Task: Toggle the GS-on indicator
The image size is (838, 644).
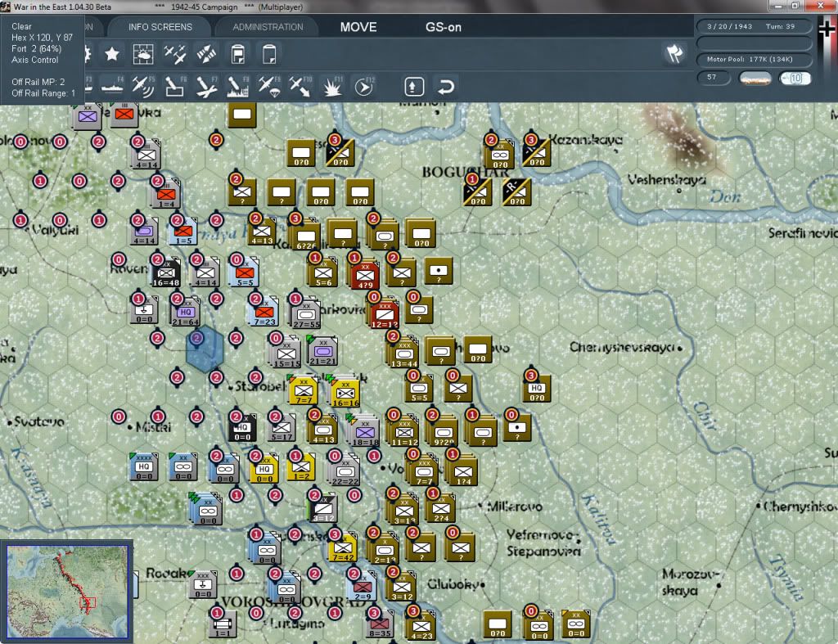Action: click(443, 27)
